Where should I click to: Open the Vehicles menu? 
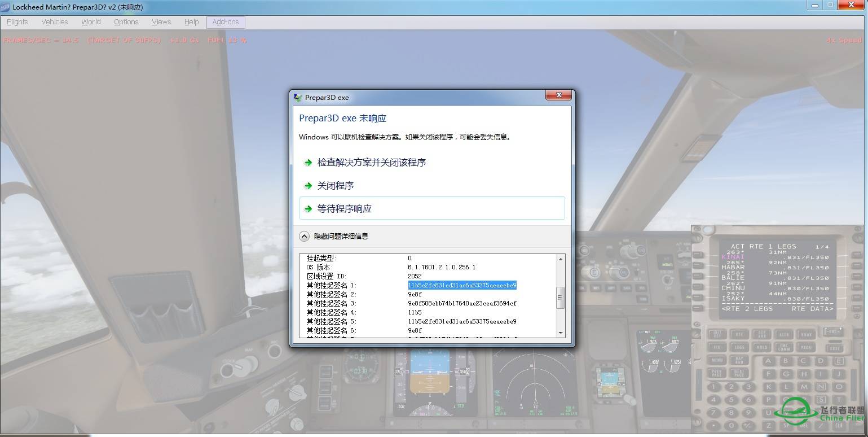(55, 22)
